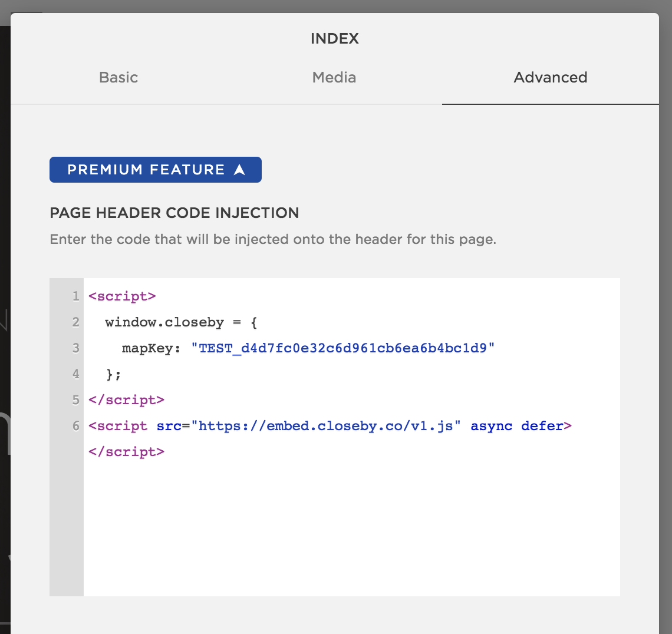Click the window.closeby code line
The height and width of the screenshot is (634, 672).
click(181, 322)
